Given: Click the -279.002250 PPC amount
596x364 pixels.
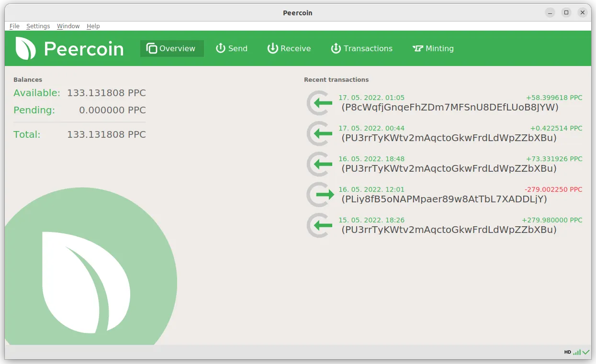Looking at the screenshot, I should tap(552, 189).
